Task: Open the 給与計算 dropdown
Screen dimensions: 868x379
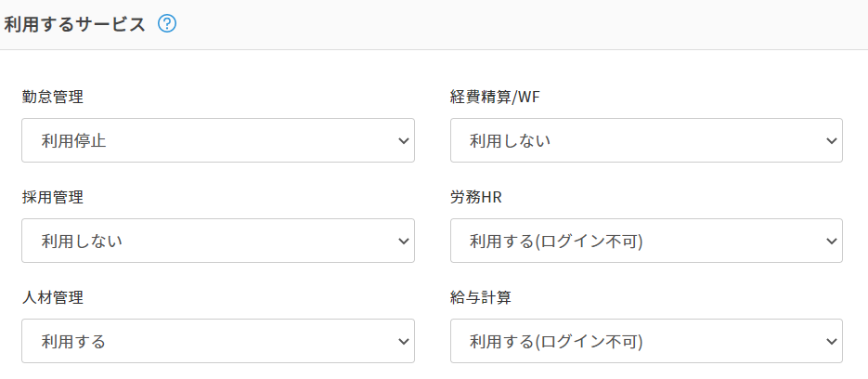Action: [646, 341]
